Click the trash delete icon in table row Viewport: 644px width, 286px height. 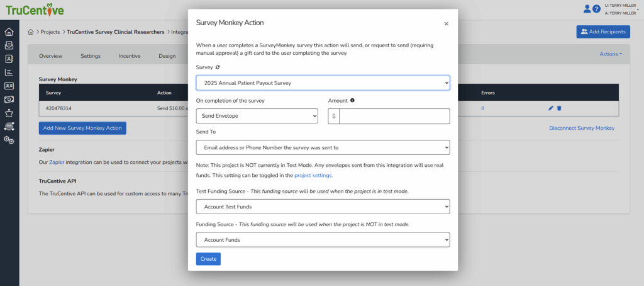[559, 108]
